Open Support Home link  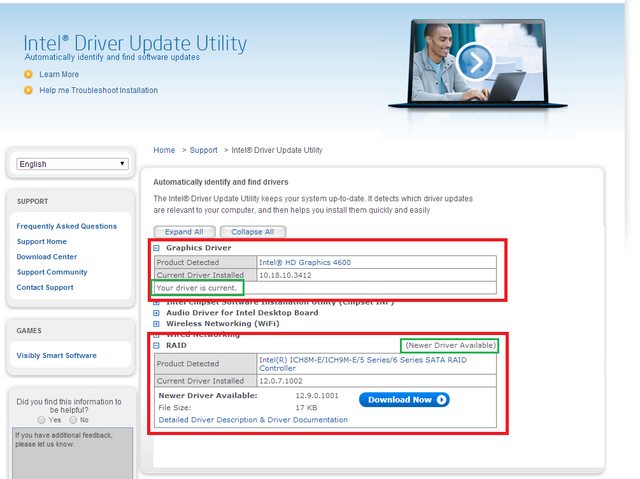tap(42, 242)
